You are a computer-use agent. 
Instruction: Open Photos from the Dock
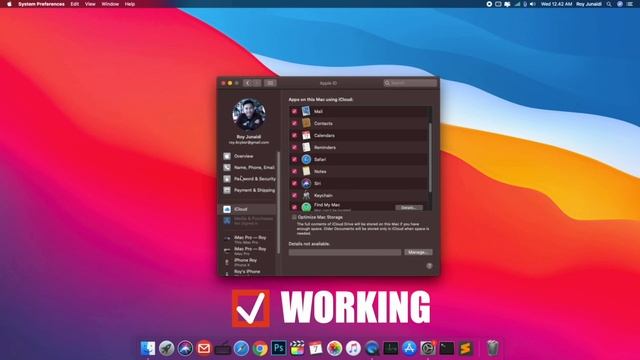pyautogui.click(x=335, y=348)
